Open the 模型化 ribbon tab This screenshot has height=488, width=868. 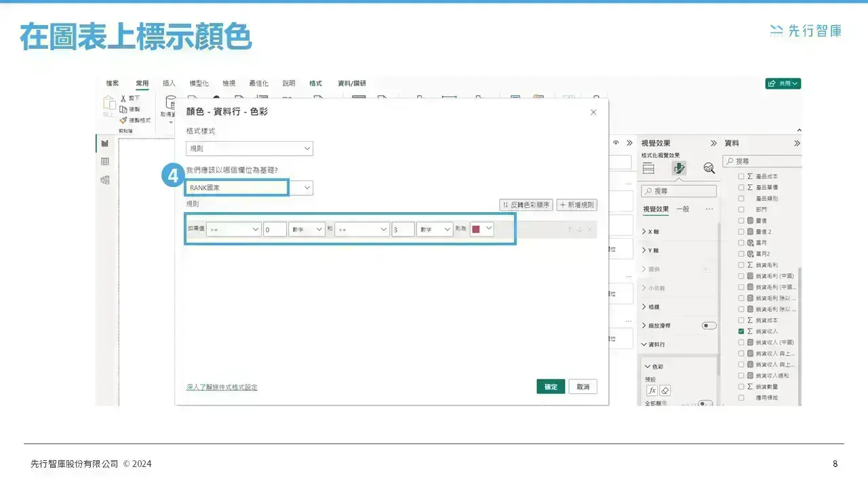[199, 83]
